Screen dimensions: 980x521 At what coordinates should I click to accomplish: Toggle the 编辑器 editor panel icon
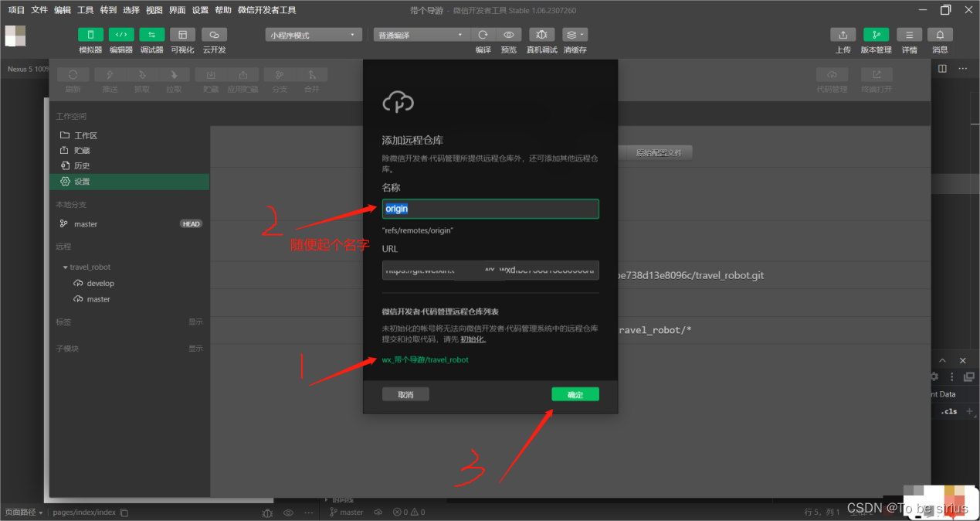click(120, 35)
